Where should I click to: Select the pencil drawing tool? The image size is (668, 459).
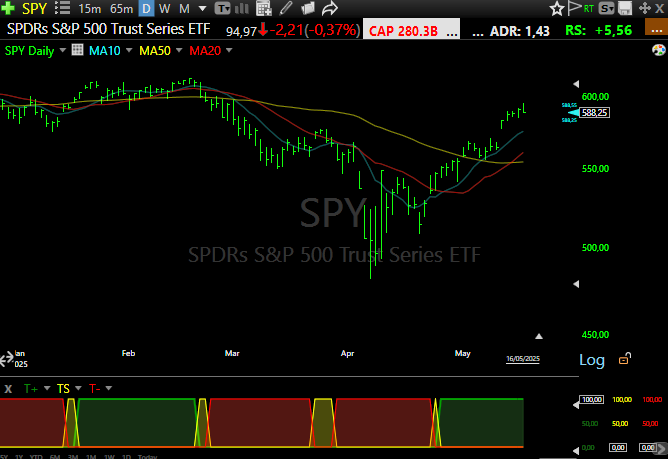(x=286, y=8)
